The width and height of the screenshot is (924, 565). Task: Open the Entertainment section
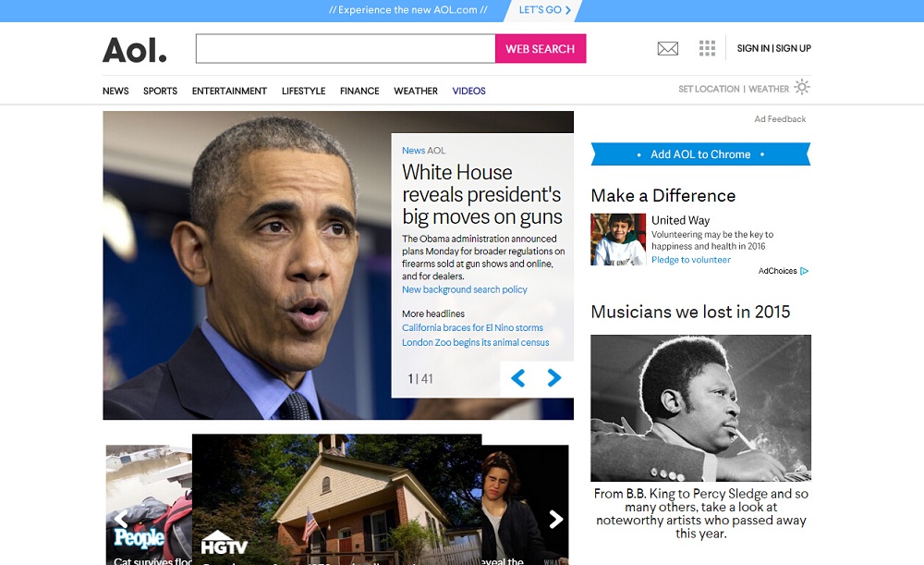(229, 91)
